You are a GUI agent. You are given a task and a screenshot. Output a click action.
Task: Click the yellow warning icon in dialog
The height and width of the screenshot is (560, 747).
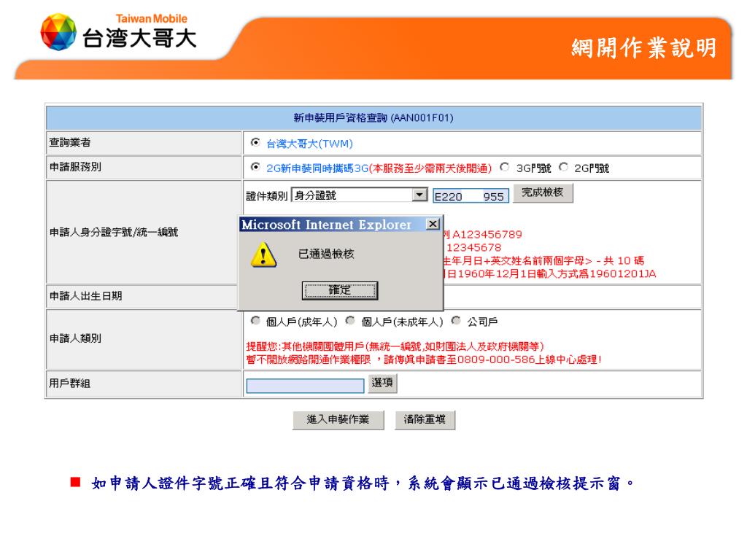pyautogui.click(x=263, y=254)
